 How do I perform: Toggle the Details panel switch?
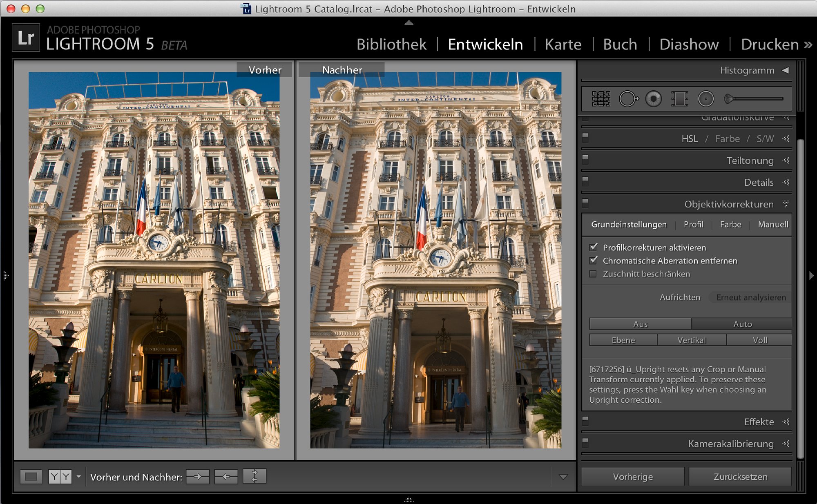[x=585, y=182]
